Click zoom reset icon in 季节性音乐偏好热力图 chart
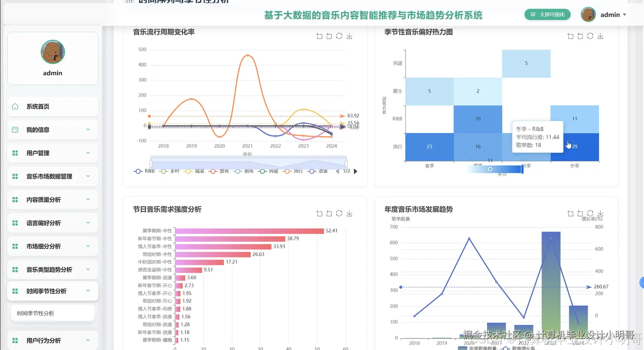 580,36
